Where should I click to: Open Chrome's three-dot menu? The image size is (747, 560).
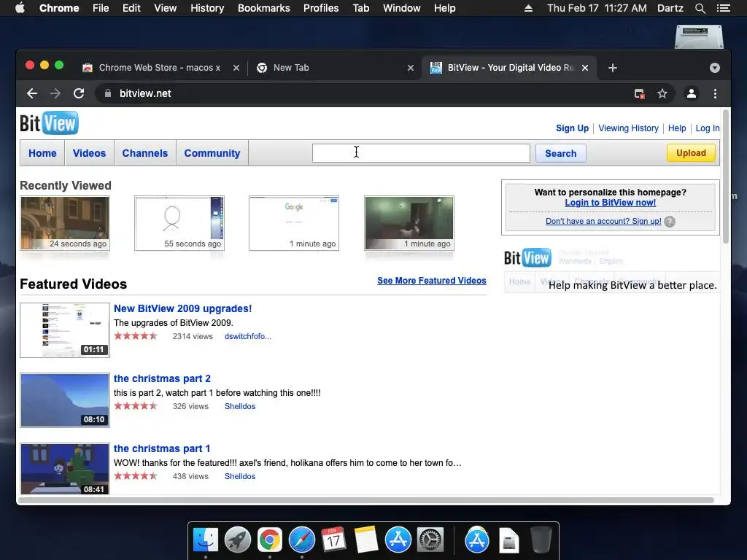[x=715, y=94]
